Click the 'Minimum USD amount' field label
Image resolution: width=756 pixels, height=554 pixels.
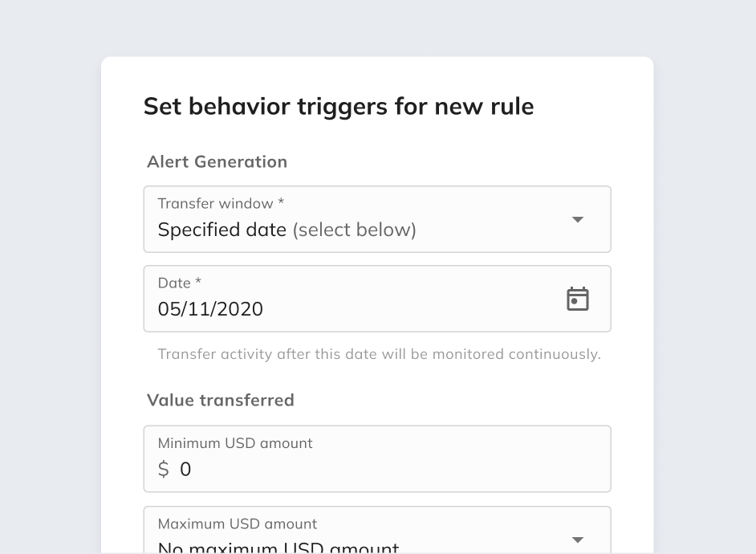point(235,443)
